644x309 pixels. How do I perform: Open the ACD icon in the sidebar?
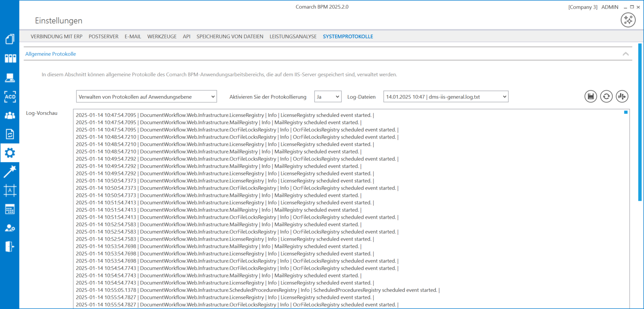pos(10,96)
